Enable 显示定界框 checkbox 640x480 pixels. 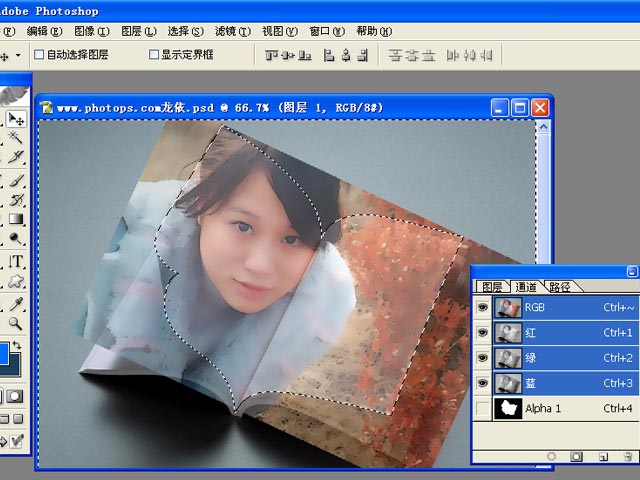click(x=154, y=55)
